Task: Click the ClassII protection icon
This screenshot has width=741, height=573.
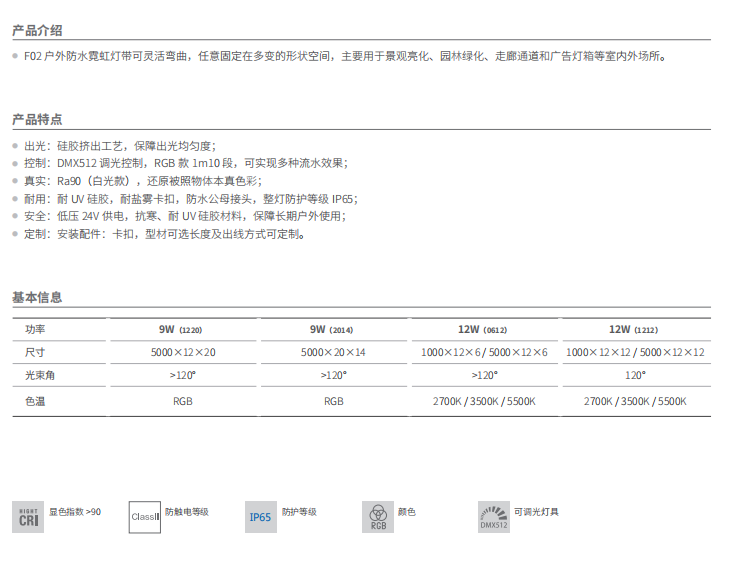Action: tap(145, 517)
